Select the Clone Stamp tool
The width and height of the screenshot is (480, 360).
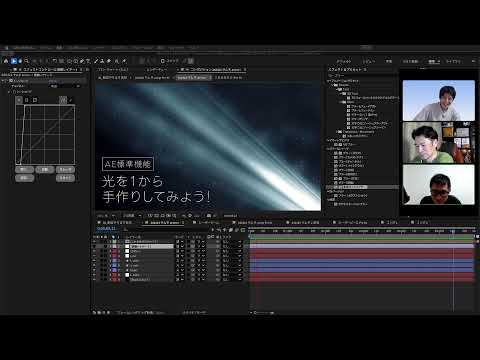pyautogui.click(x=102, y=61)
